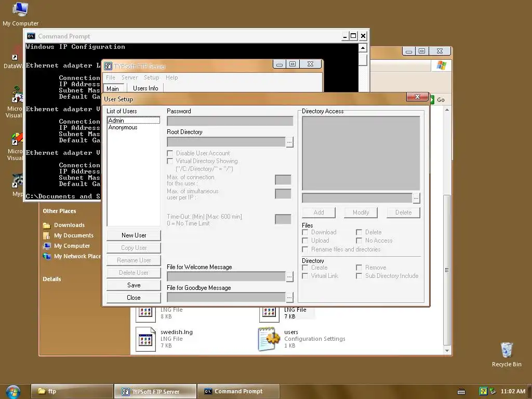Toggle Rename files and directories checkbox

[305, 249]
